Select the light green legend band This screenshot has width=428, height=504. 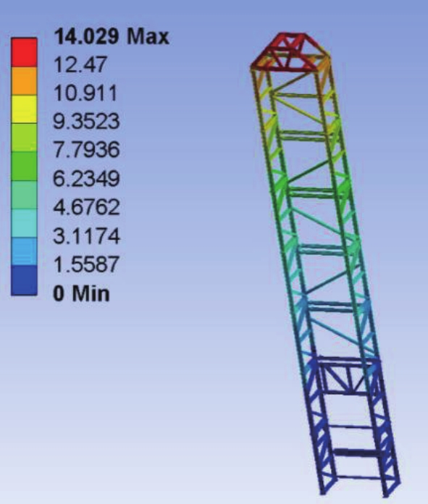point(24,138)
